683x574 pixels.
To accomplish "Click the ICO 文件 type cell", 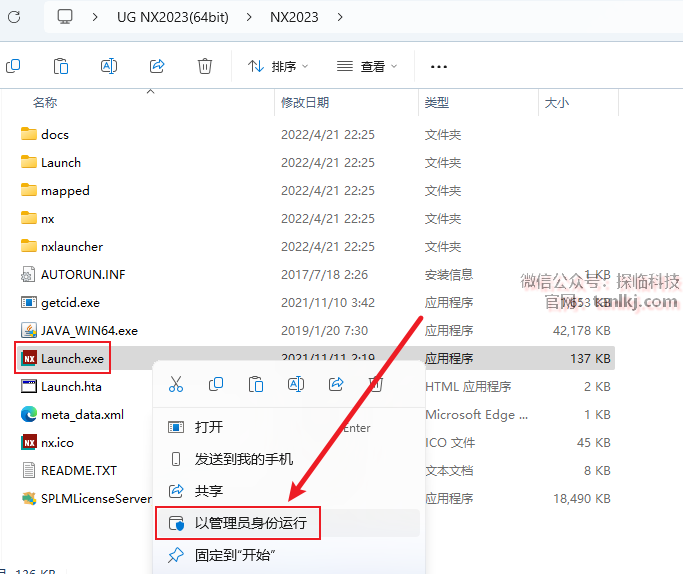I will tap(450, 442).
